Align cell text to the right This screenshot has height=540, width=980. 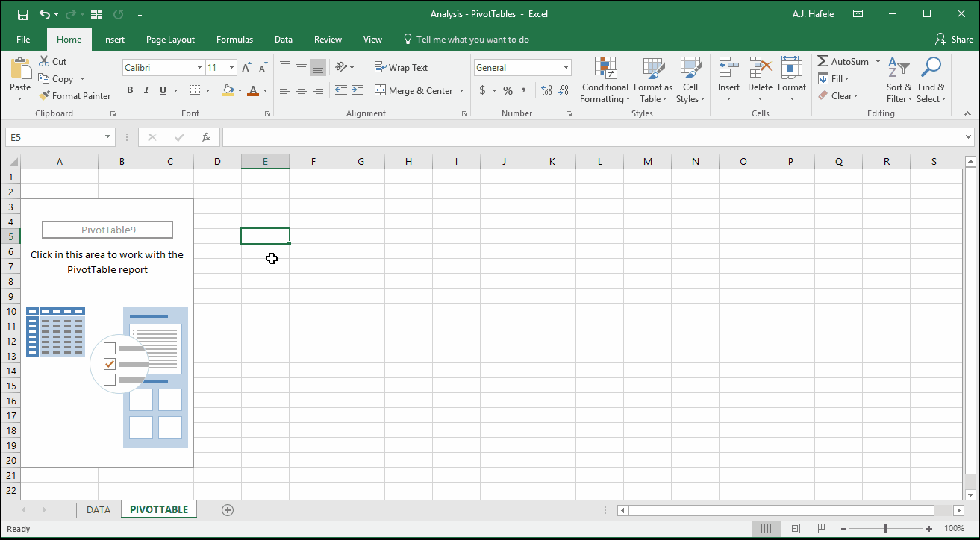318,90
